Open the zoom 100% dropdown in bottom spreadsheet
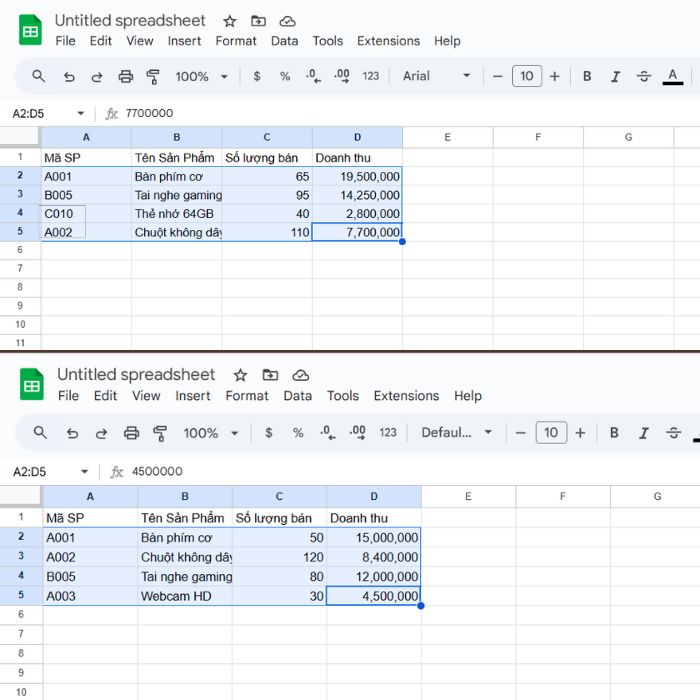The width and height of the screenshot is (700, 700). tap(211, 433)
